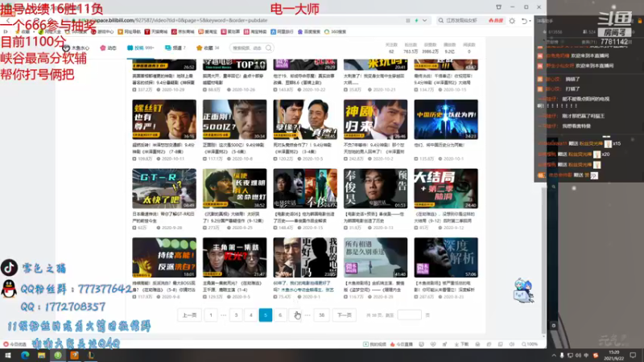Open File Explorer from the taskbar

click(x=42, y=356)
